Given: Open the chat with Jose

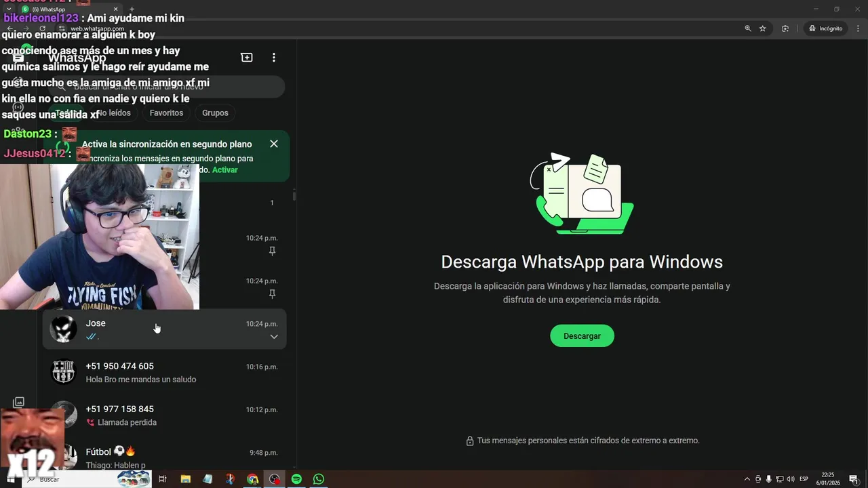Looking at the screenshot, I should click(164, 329).
